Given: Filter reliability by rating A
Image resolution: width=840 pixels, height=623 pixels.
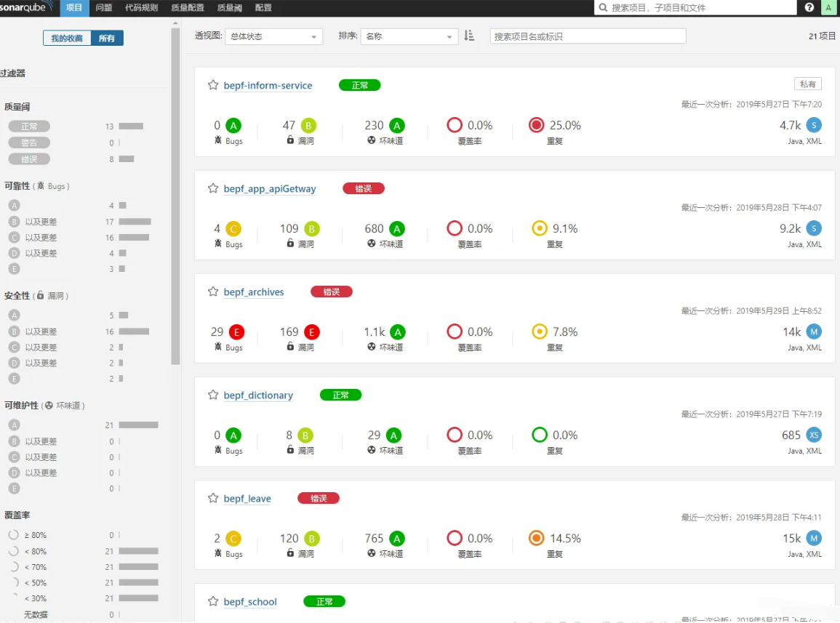Looking at the screenshot, I should [x=14, y=206].
